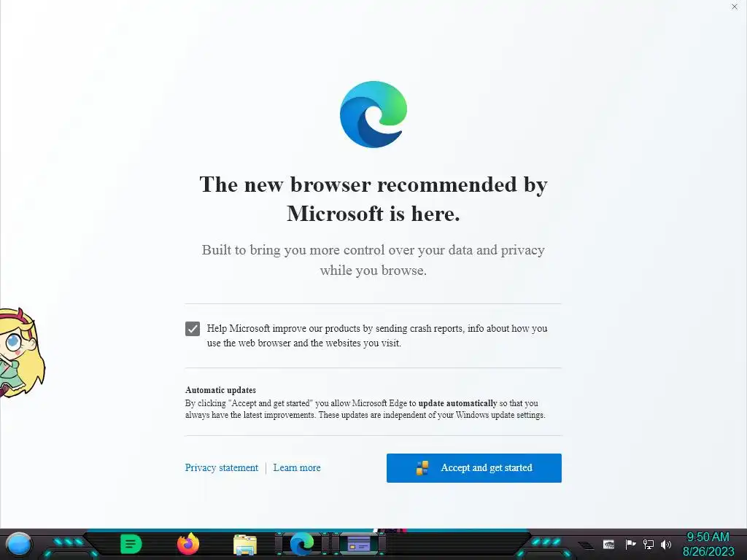The height and width of the screenshot is (560, 747).
Task: Open the volume speaker control
Action: [666, 544]
